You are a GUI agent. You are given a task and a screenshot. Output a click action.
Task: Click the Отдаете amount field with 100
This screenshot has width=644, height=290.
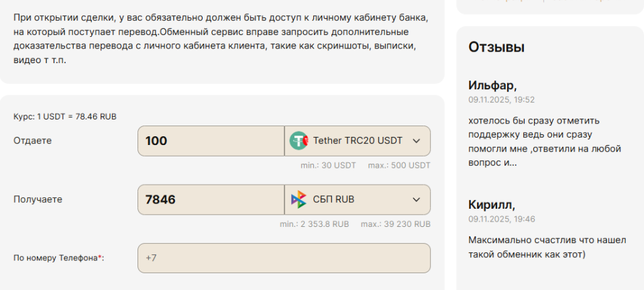[211, 141]
